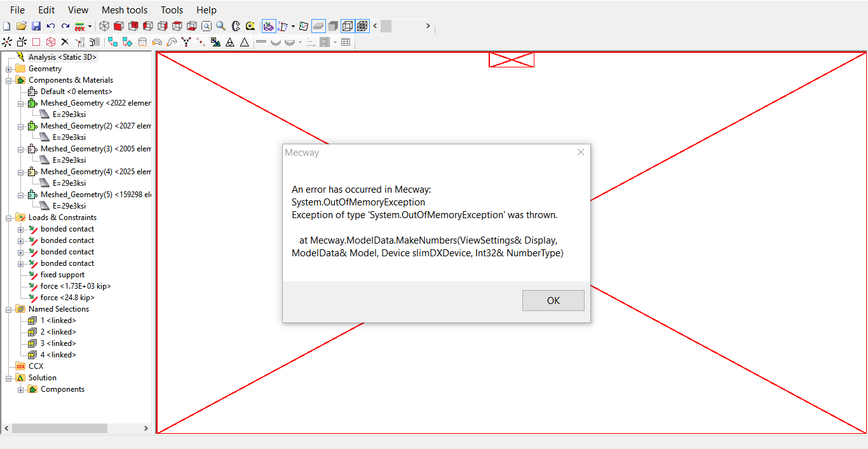Select the magnifying glass zoom tool
Viewport: 868px width, 449px height.
tap(220, 26)
